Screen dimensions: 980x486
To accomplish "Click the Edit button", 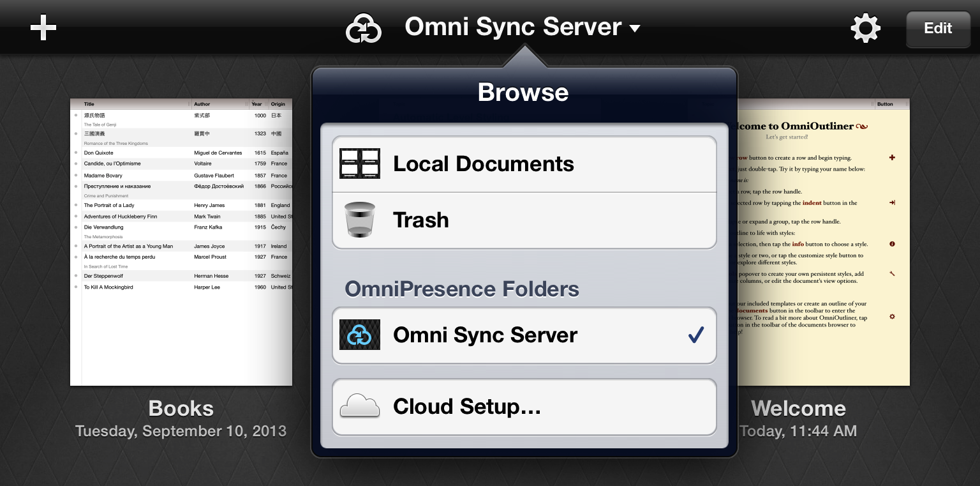I will point(938,29).
